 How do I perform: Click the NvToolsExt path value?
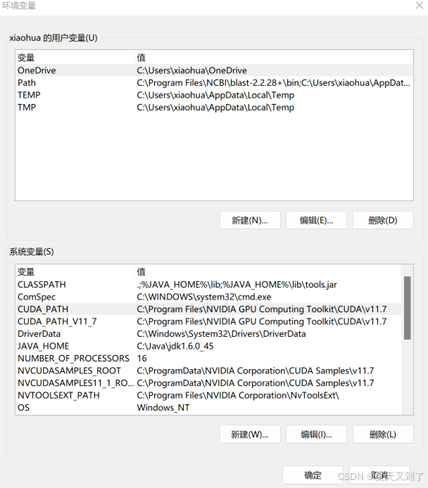[x=238, y=395]
